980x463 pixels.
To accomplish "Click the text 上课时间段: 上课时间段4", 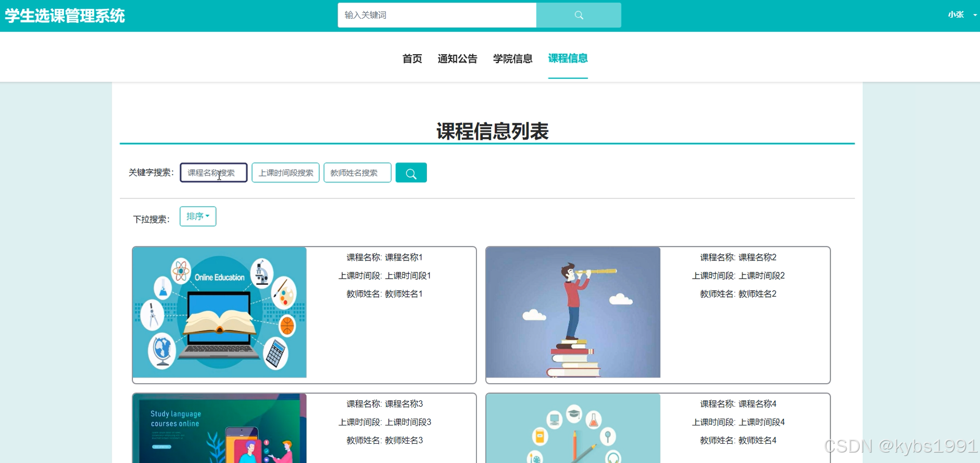I will [x=738, y=422].
